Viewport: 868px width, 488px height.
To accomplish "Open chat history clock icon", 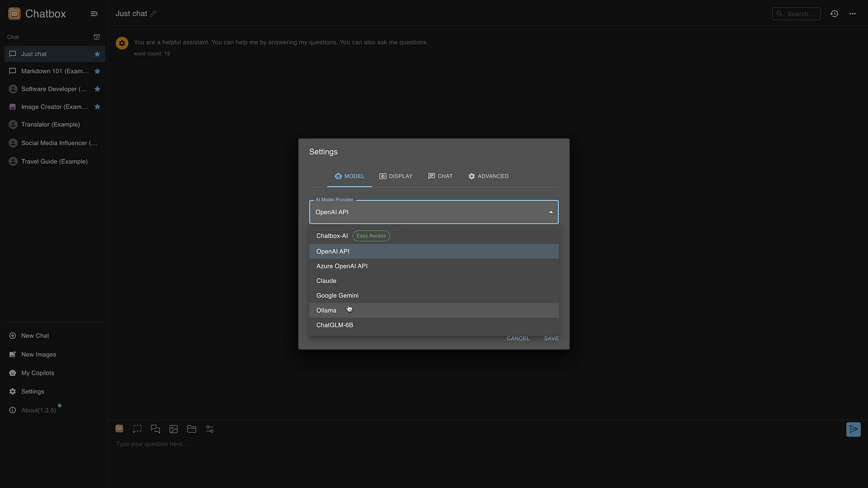I will point(834,14).
